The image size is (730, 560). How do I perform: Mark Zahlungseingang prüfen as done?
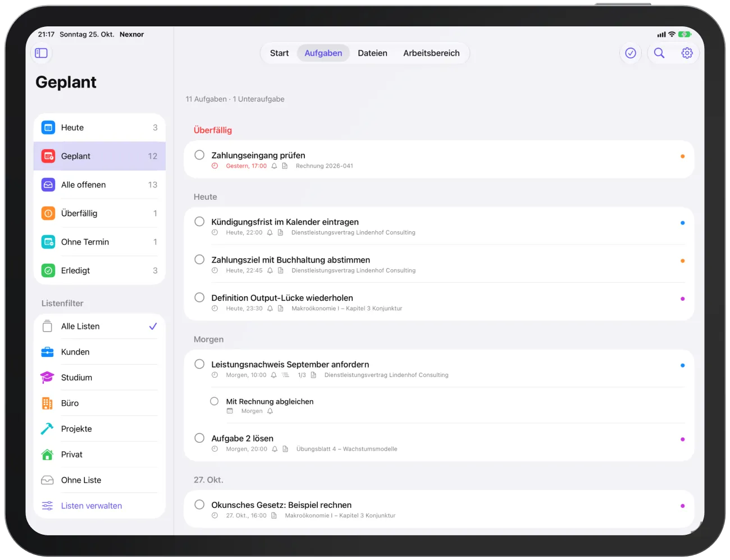point(199,155)
